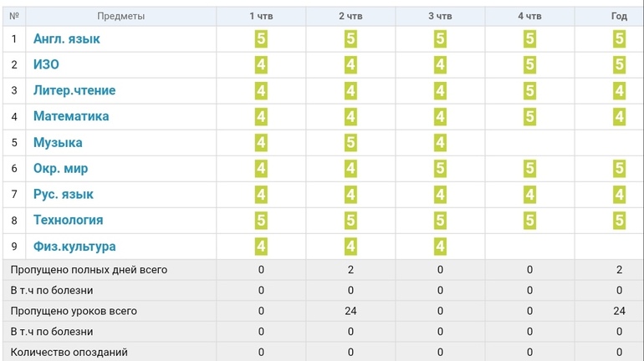The height and width of the screenshot is (361, 644).
Task: Open the Математика subject link
Action: pyautogui.click(x=71, y=116)
